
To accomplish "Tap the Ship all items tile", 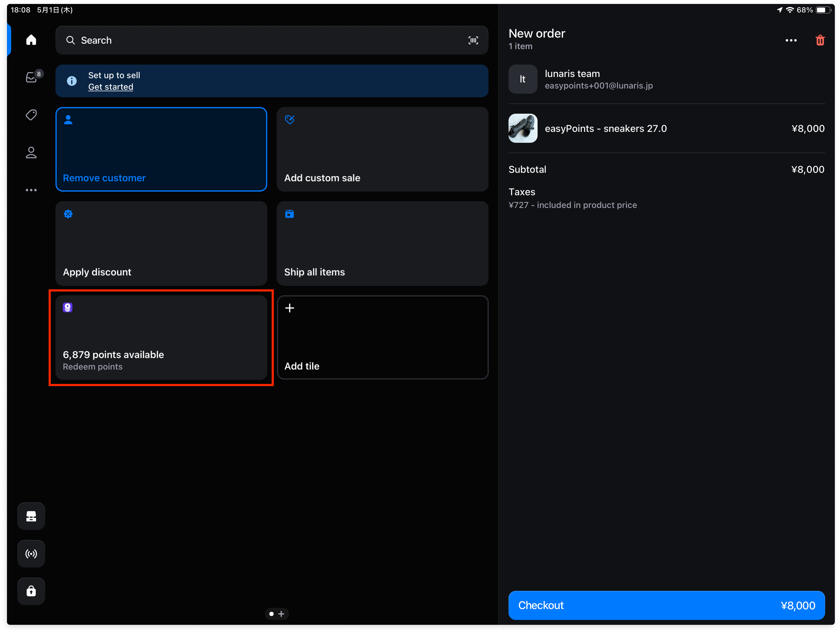I will click(x=382, y=243).
